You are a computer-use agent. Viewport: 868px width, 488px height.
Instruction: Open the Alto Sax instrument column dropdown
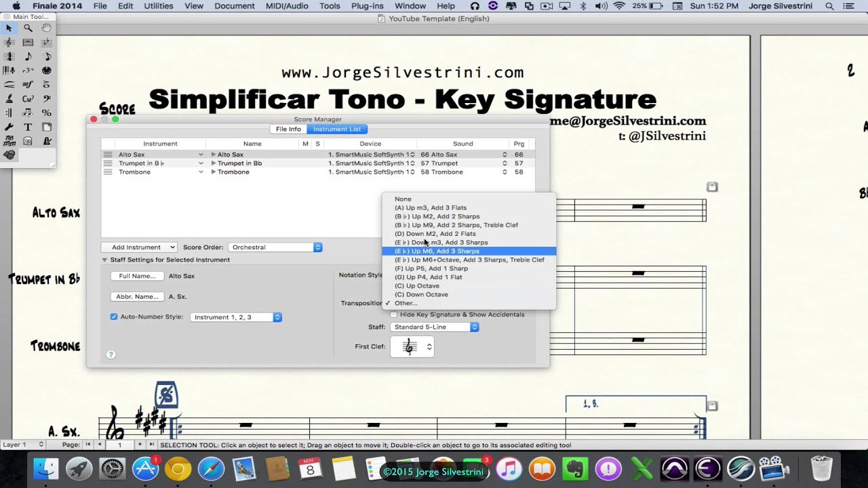coord(201,155)
